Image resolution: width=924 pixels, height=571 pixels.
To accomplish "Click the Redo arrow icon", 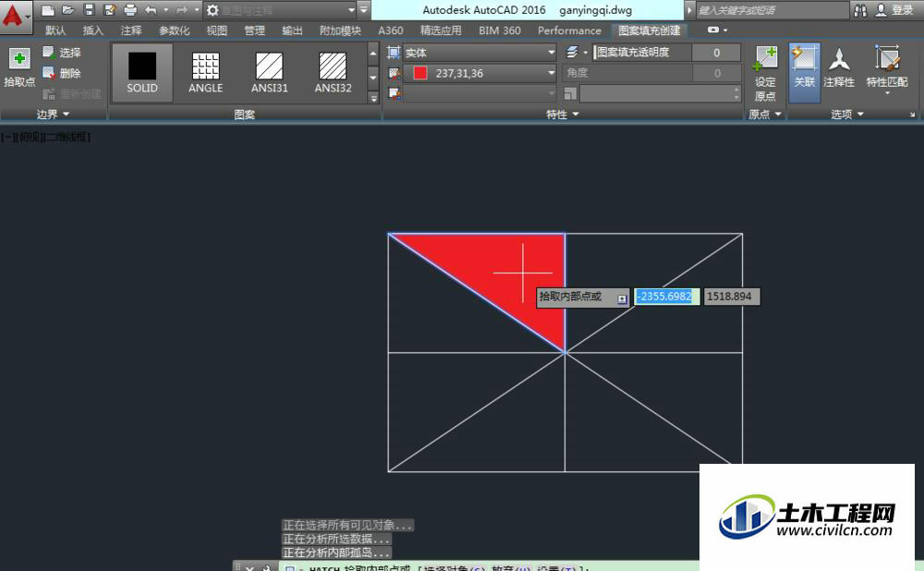I will (182, 10).
